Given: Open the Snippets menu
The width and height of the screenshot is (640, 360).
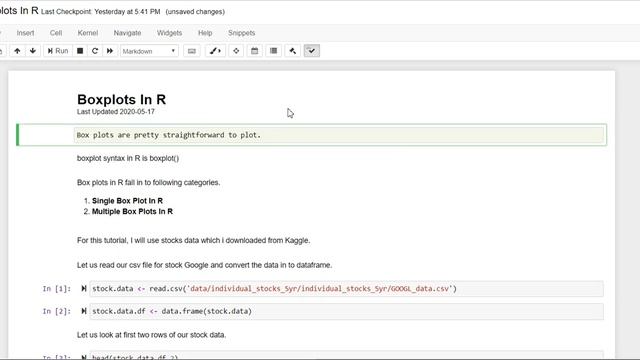Looking at the screenshot, I should pyautogui.click(x=242, y=33).
